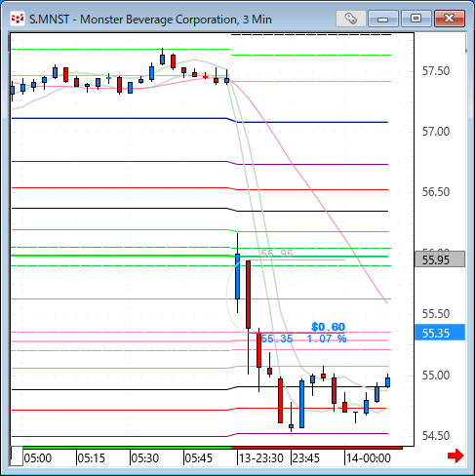The width and height of the screenshot is (475, 476).
Task: Click the gray 55.95 label on chart
Action: (277, 254)
